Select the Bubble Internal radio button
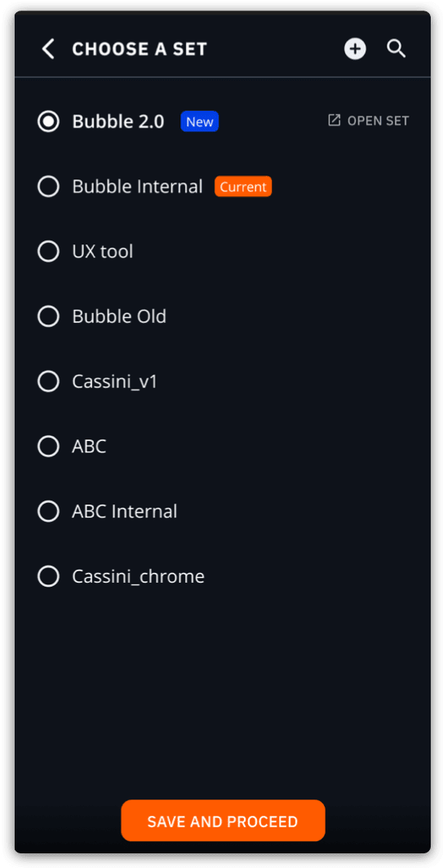The width and height of the screenshot is (443, 868). [48, 187]
